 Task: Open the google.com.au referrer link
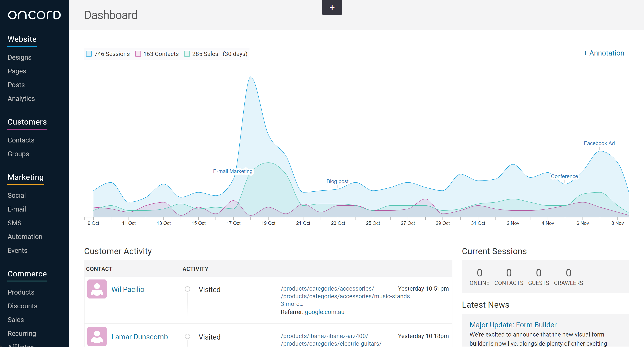pyautogui.click(x=324, y=312)
